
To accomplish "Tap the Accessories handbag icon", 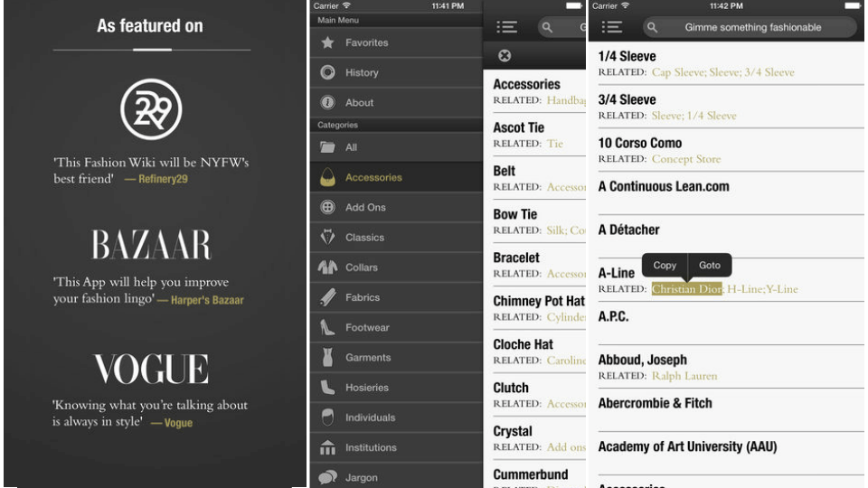I will click(327, 177).
